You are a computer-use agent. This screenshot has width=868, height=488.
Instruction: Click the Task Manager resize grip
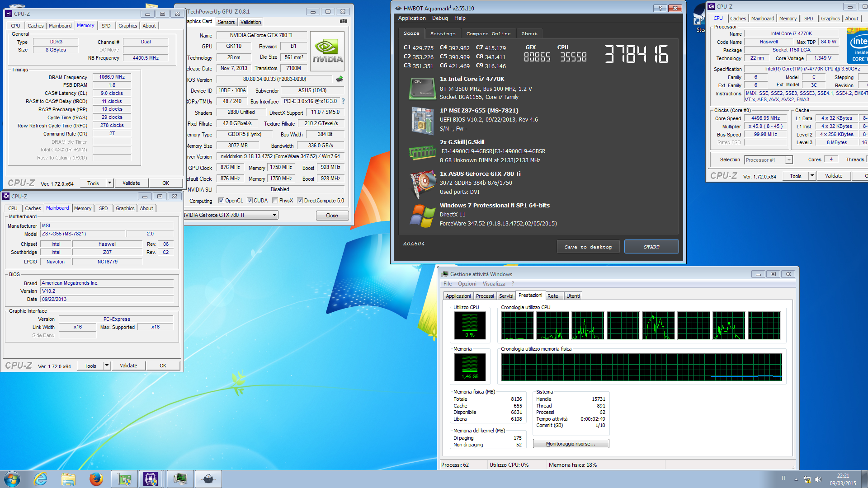point(794,466)
